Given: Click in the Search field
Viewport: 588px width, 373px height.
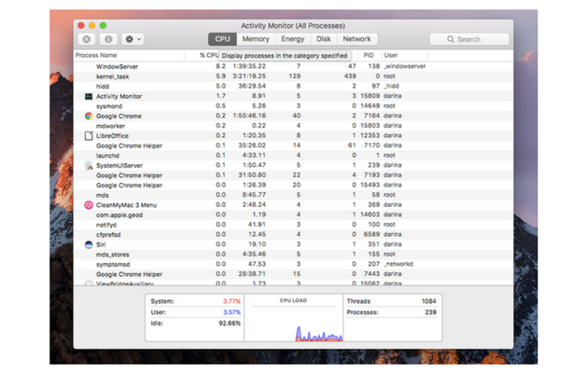Looking at the screenshot, I should pos(469,39).
